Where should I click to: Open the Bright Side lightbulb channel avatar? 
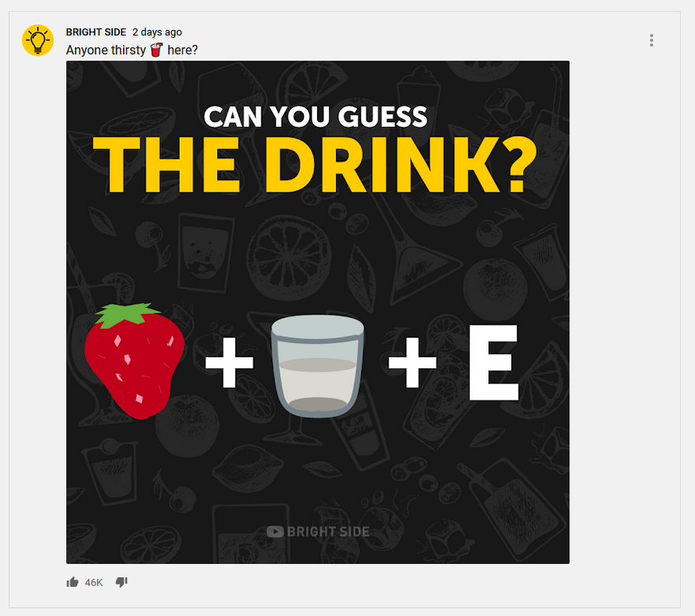tap(38, 40)
